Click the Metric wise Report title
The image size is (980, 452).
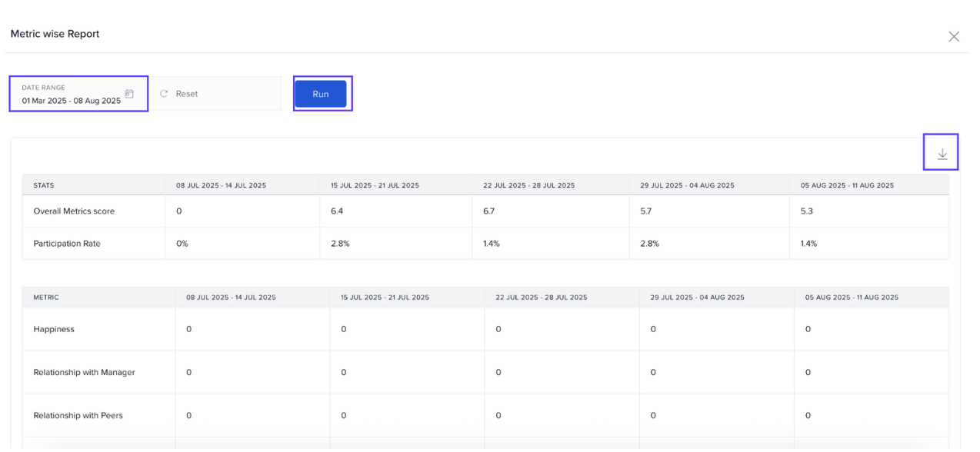coord(55,34)
